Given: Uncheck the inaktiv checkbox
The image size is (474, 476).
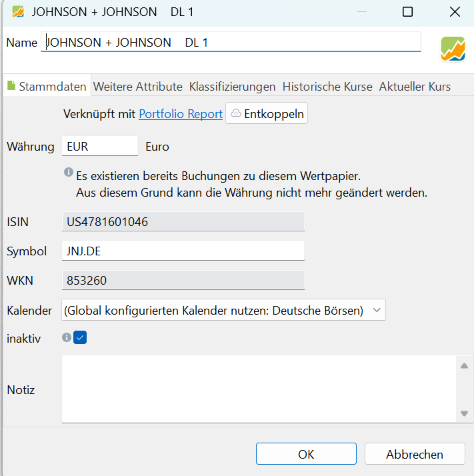Looking at the screenshot, I should [80, 337].
